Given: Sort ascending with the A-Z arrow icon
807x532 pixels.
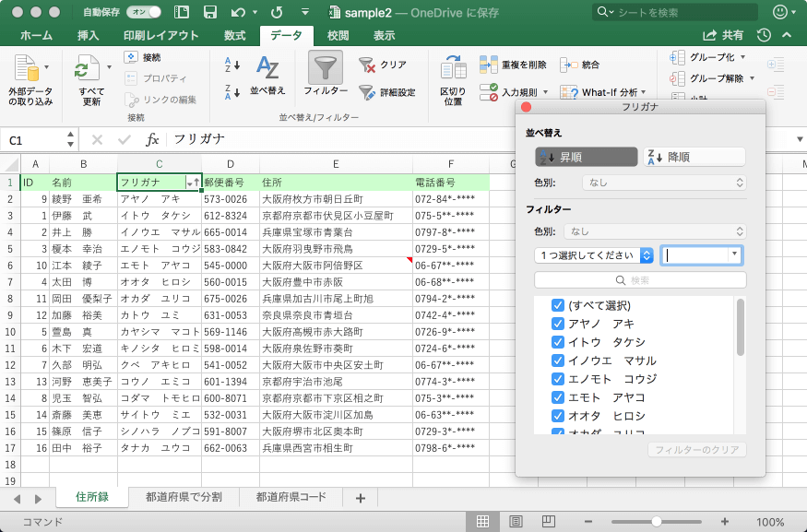Looking at the screenshot, I should pyautogui.click(x=232, y=65).
